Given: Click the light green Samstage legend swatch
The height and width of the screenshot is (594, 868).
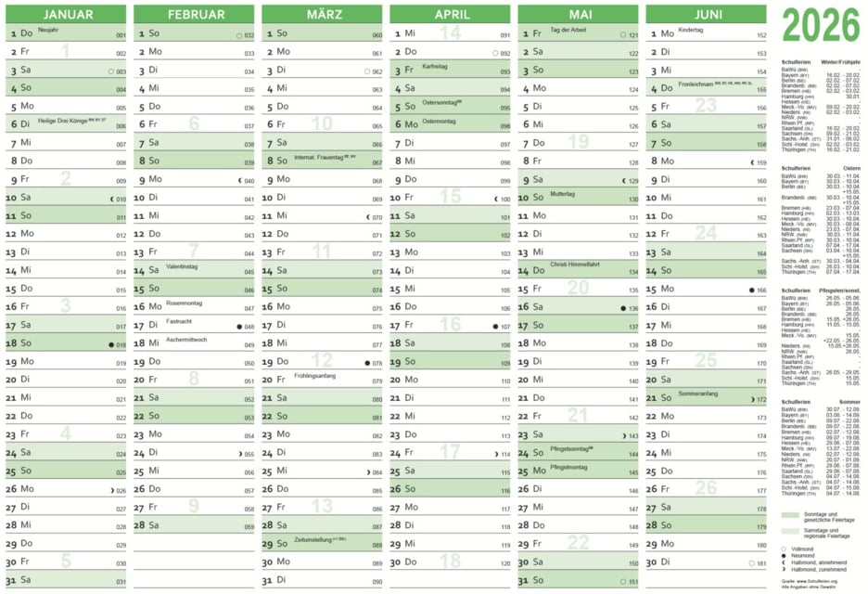Looking at the screenshot, I should pyautogui.click(x=789, y=532).
